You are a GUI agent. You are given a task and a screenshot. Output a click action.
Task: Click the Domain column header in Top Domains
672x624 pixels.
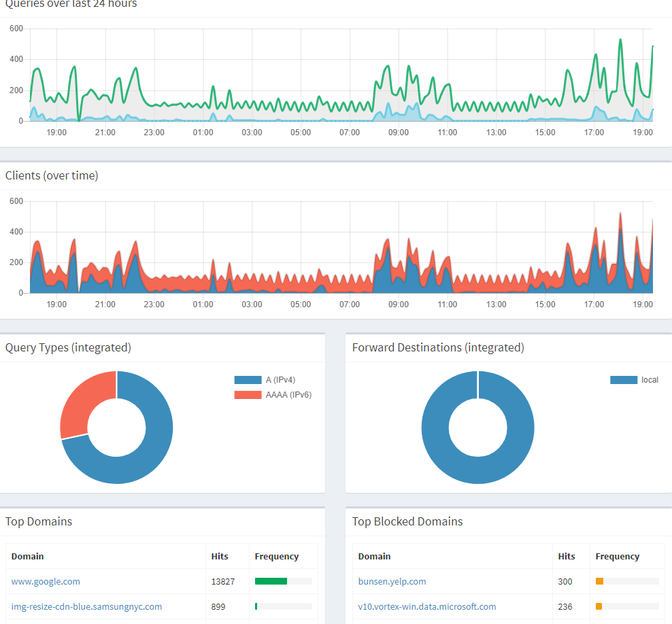pos(27,556)
